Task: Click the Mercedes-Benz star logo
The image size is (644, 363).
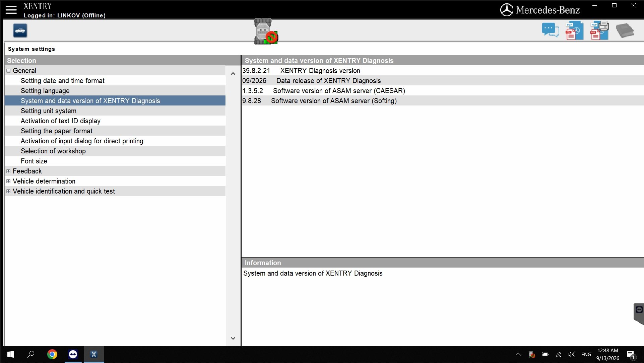Action: 507,10
